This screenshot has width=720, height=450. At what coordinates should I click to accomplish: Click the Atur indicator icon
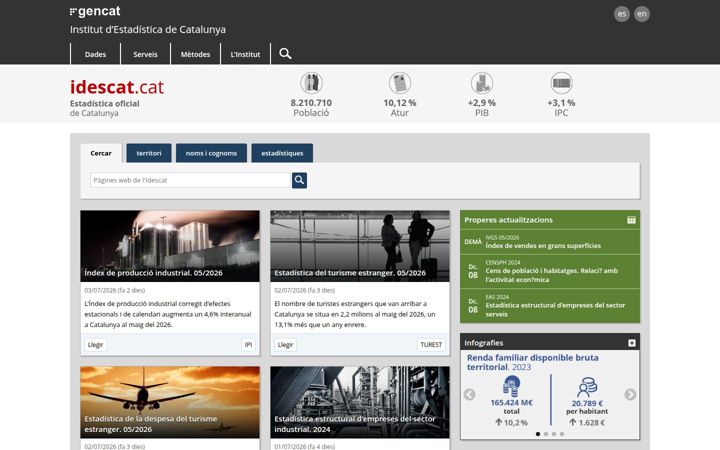(399, 83)
